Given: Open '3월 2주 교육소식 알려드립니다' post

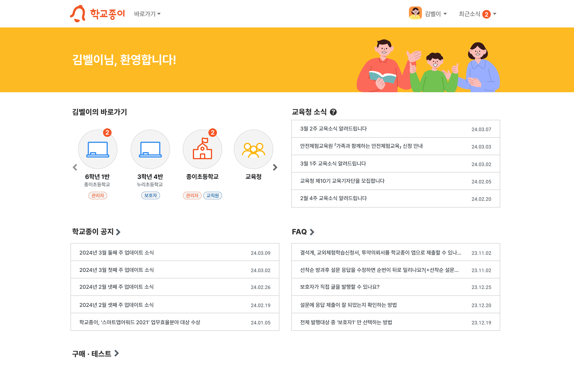Looking at the screenshot, I should click(395, 129).
